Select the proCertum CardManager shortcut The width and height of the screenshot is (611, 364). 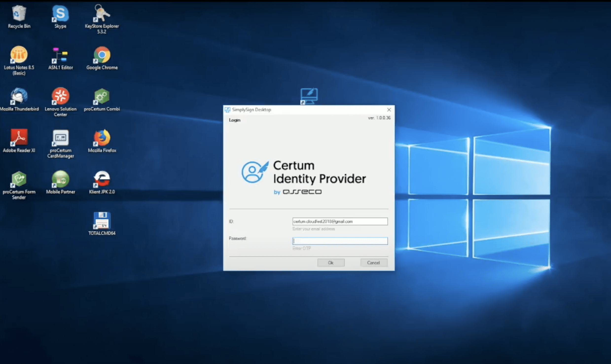click(x=60, y=144)
